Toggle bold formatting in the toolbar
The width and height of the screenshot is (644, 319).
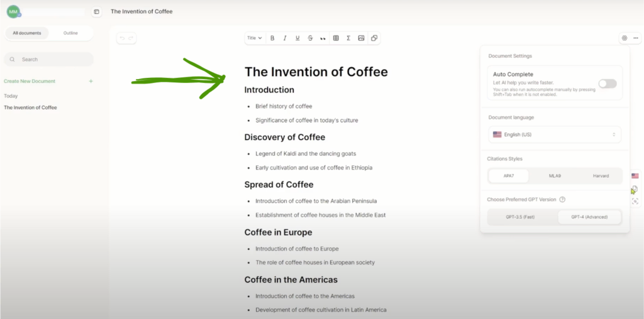pos(272,38)
